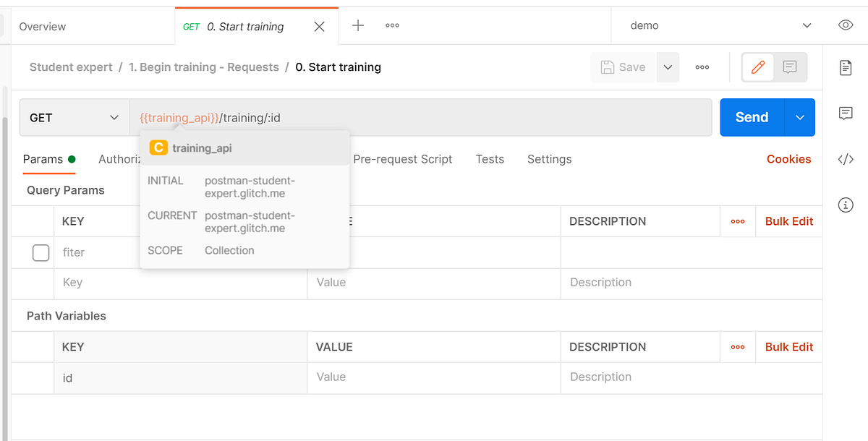
Task: Click the training_api tooltip header
Action: (x=244, y=147)
